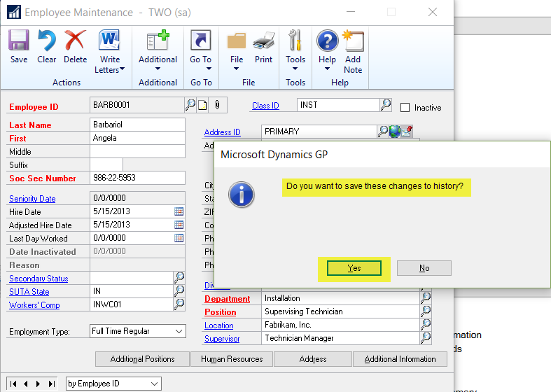The image size is (551, 392).
Task: Click the Class ID link
Action: tap(265, 106)
